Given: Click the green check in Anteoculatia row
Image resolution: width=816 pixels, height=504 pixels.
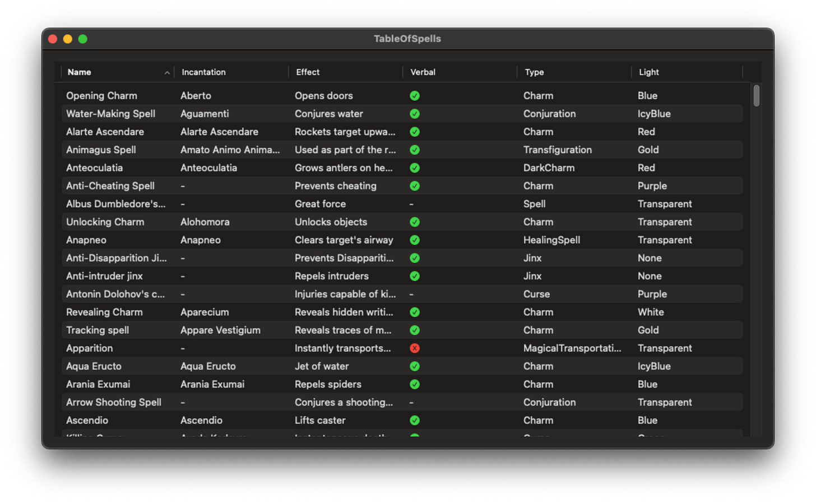Looking at the screenshot, I should [x=415, y=168].
